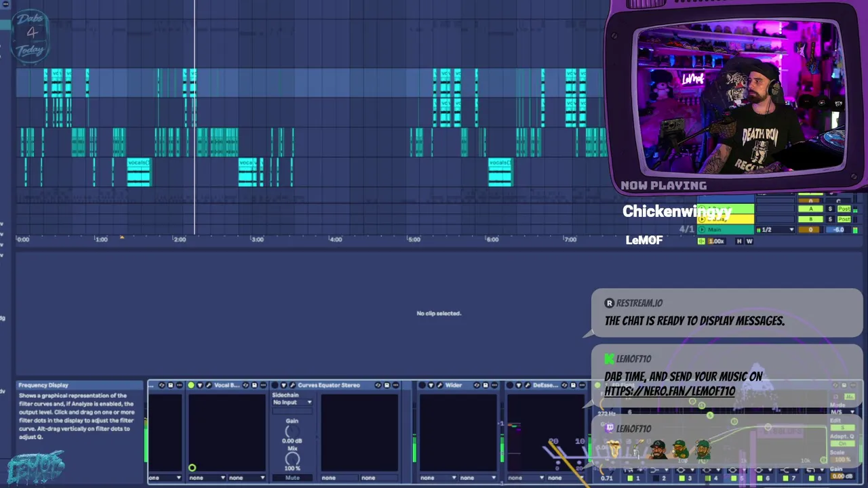Image resolution: width=868 pixels, height=488 pixels.
Task: Click the Curves Equator Stereo device title
Action: [x=328, y=385]
